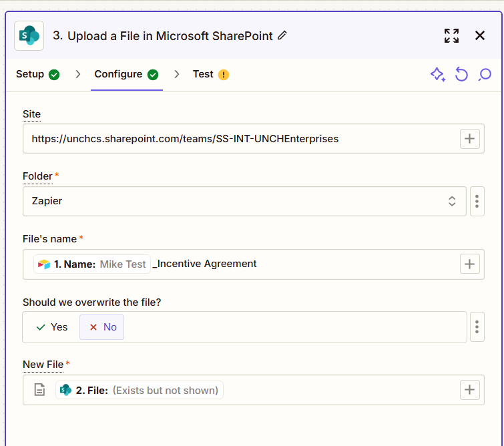Insert data with plus button in Site field

[x=469, y=139]
